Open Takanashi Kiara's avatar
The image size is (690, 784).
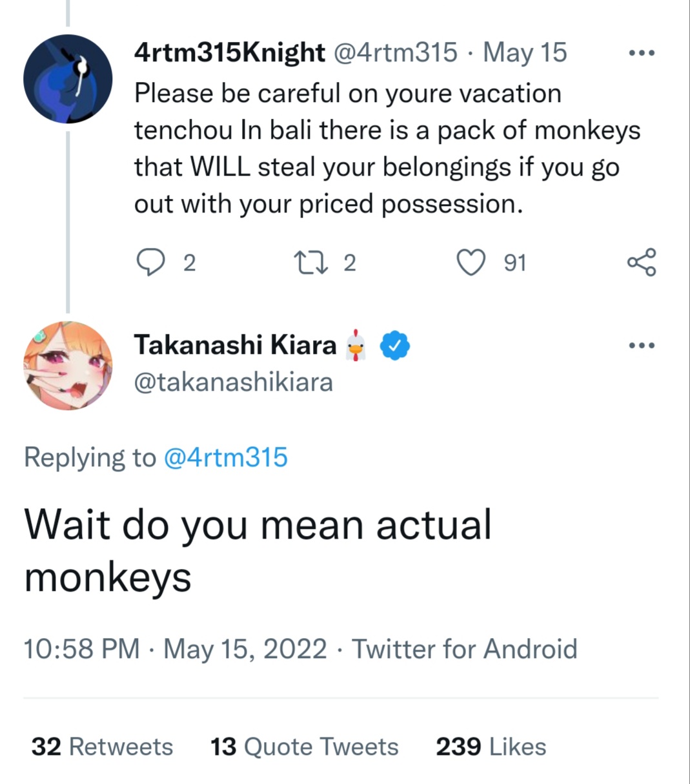point(68,366)
